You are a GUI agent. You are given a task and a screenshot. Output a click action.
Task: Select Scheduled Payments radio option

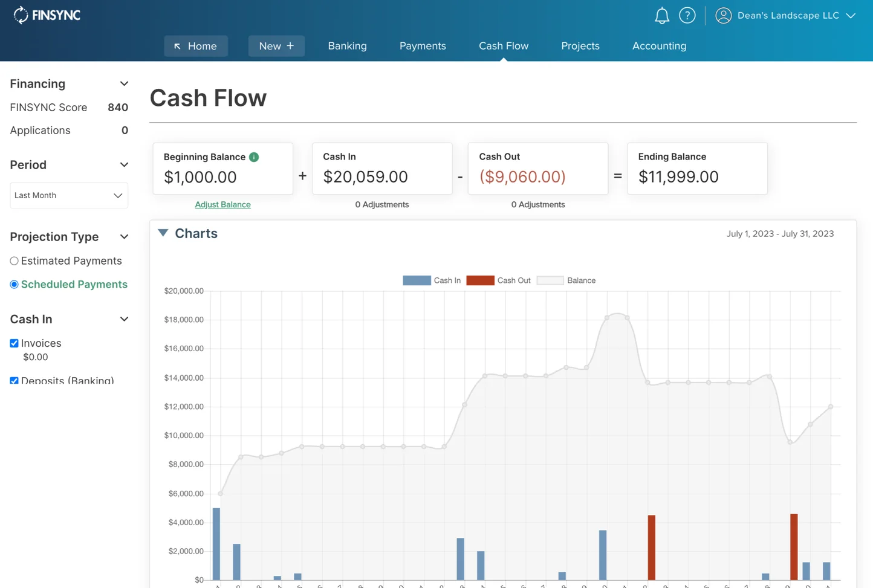(x=14, y=285)
